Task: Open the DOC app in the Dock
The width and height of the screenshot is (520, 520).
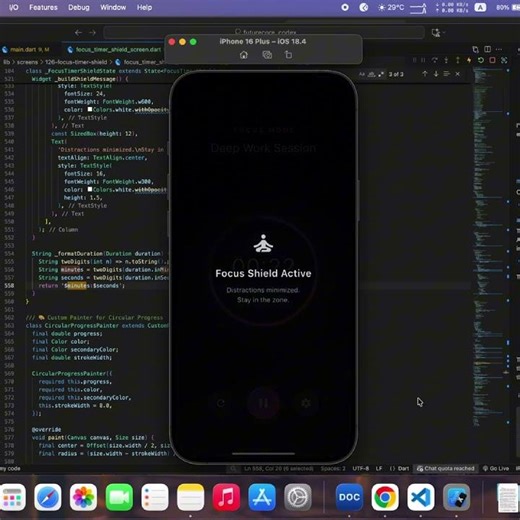Action: coord(349,497)
